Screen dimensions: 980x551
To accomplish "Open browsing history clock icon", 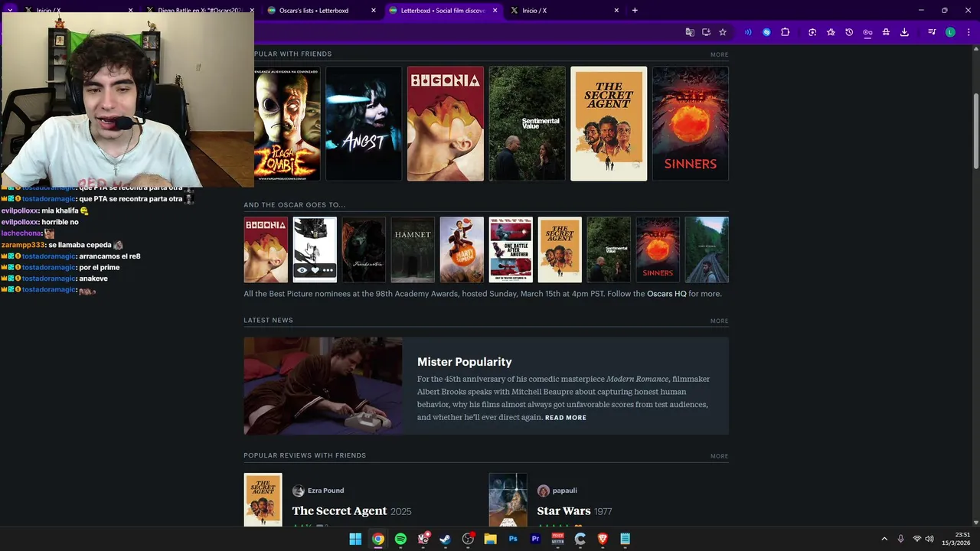I will (849, 32).
